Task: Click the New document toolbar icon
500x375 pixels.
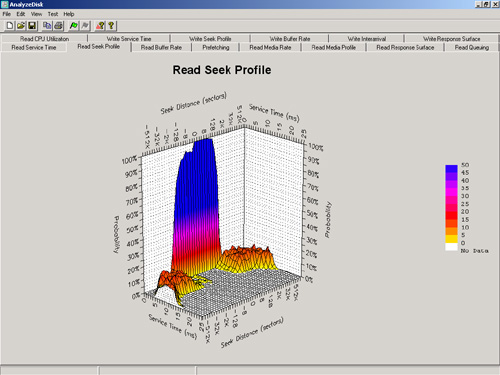Action: [10, 26]
